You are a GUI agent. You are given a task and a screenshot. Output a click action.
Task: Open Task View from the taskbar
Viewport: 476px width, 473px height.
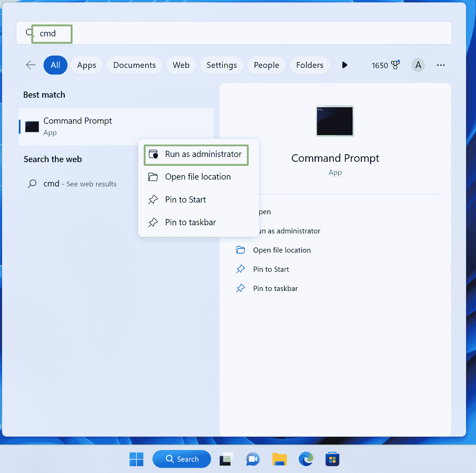[x=227, y=459]
